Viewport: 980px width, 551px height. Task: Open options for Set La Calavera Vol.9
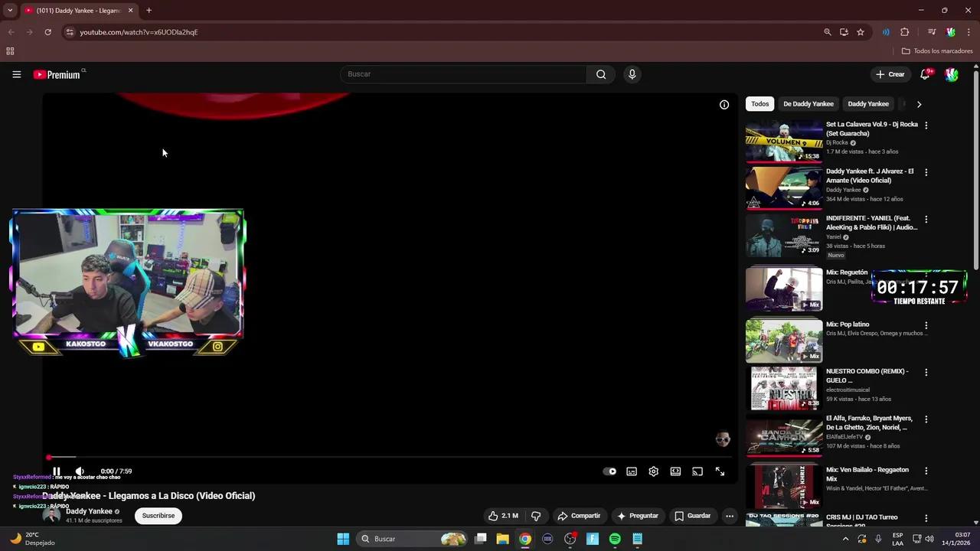click(x=926, y=126)
